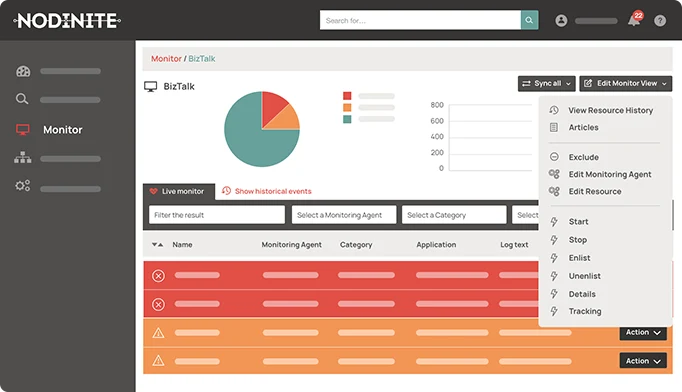The image size is (682, 392).
Task: Click the lightning icon next to Start
Action: pos(554,221)
